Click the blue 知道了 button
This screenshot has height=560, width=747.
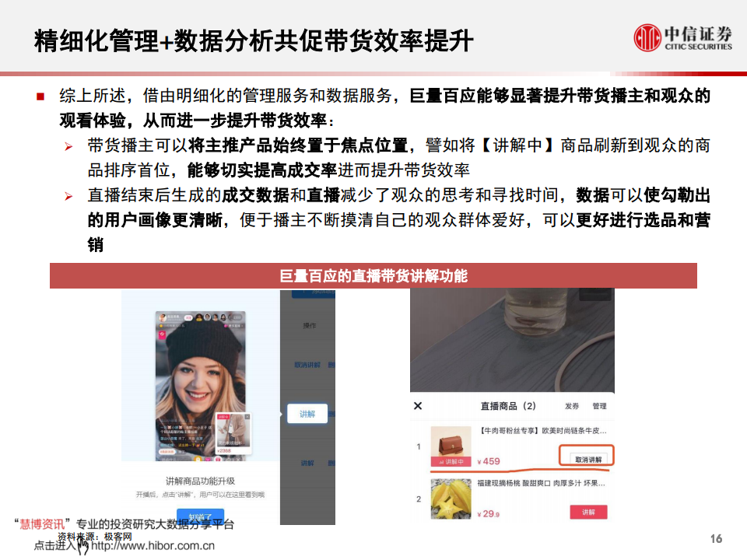point(200,516)
